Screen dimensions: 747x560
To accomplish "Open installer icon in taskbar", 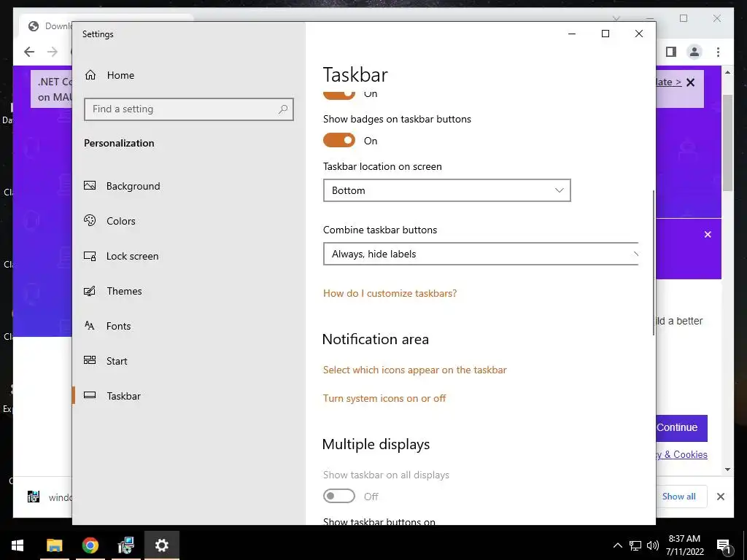I will point(125,545).
